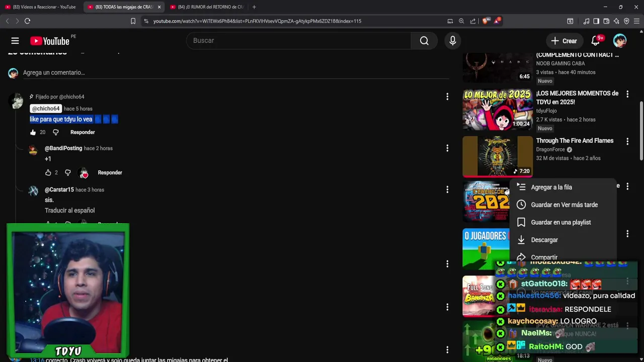Image resolution: width=644 pixels, height=362 pixels.
Task: Open LO MEJOR de 2025 thumbnail
Action: pos(498,110)
